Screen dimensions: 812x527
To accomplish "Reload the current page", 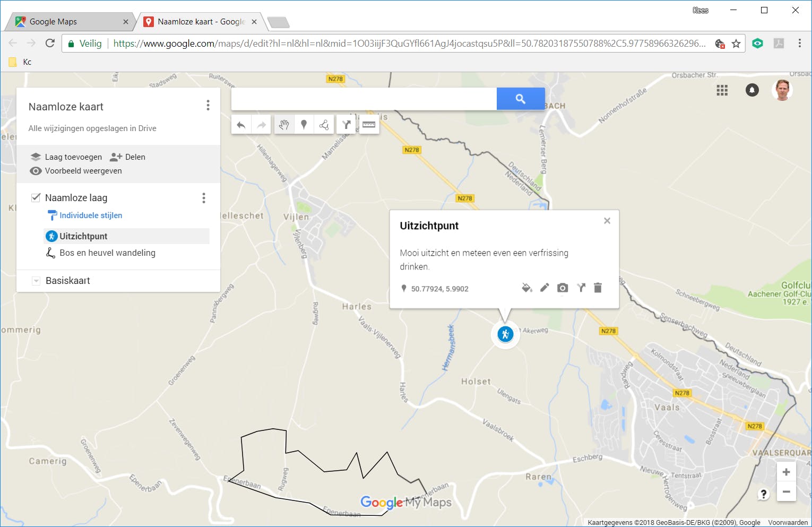I will pos(50,43).
